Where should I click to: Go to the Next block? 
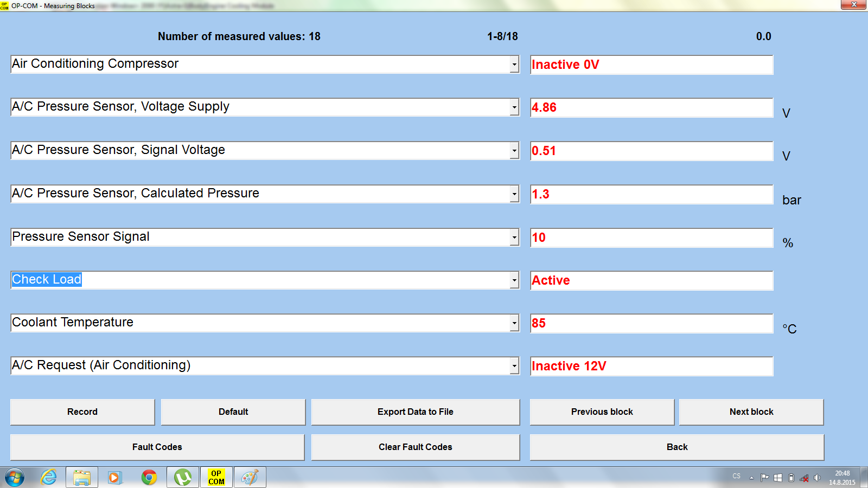point(751,412)
